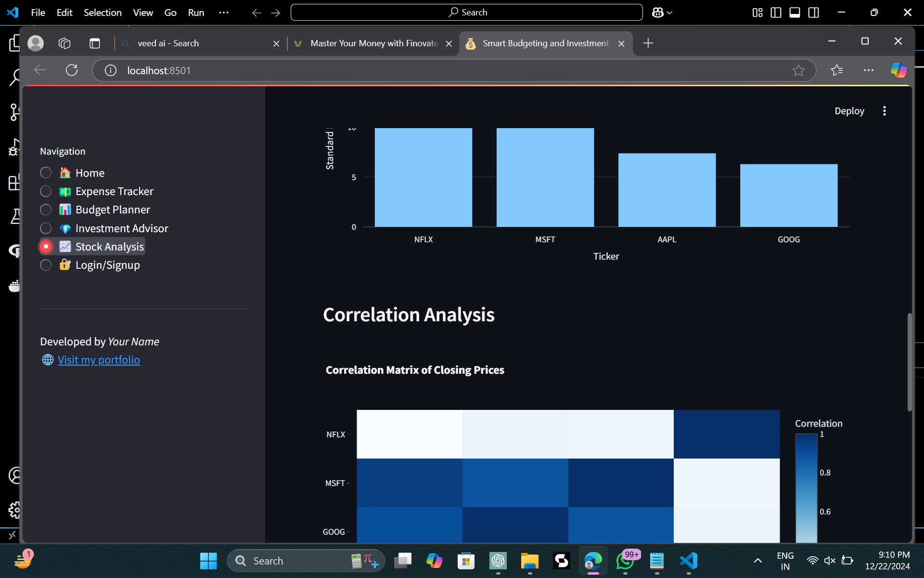Viewport: 924px width, 578px height.
Task: Expand the VS Code Copilot dropdown arrow
Action: pyautogui.click(x=669, y=13)
